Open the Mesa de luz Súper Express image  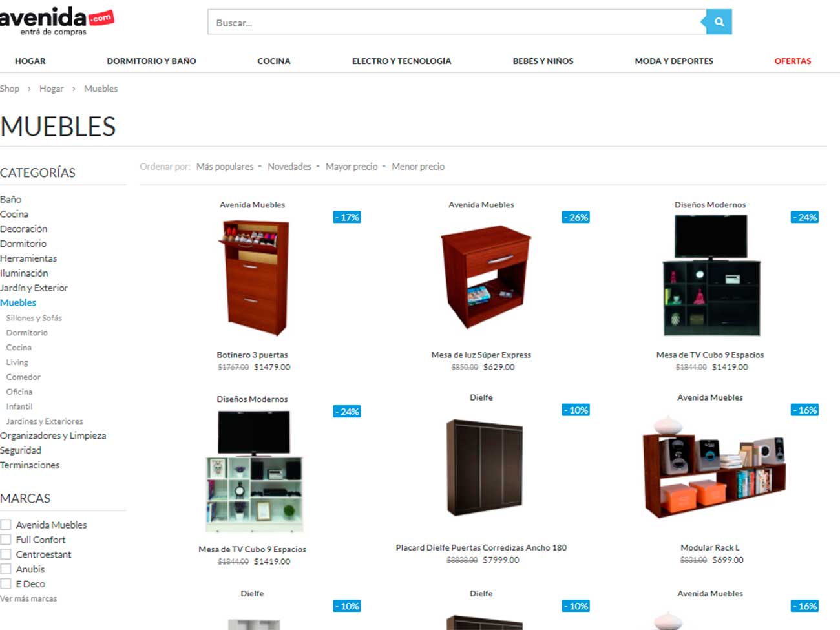485,277
